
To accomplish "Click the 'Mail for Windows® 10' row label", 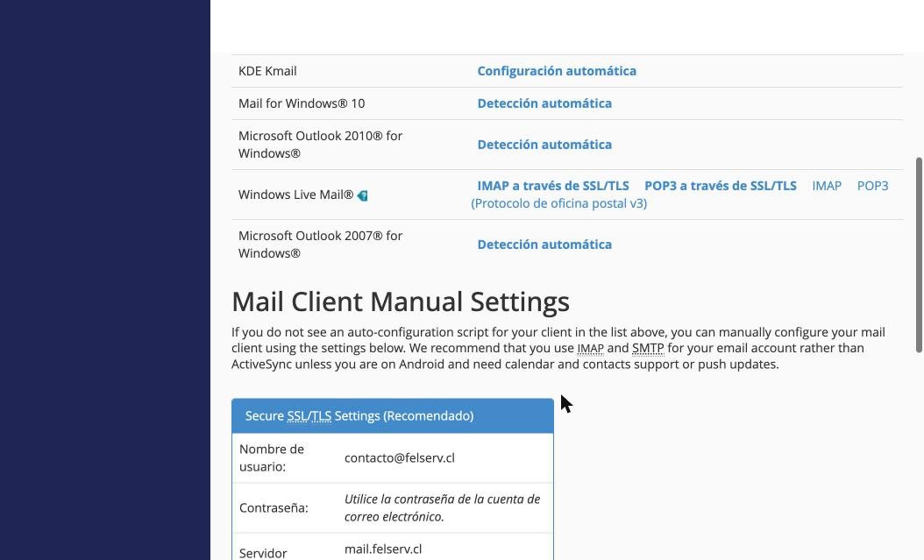I will [x=302, y=103].
